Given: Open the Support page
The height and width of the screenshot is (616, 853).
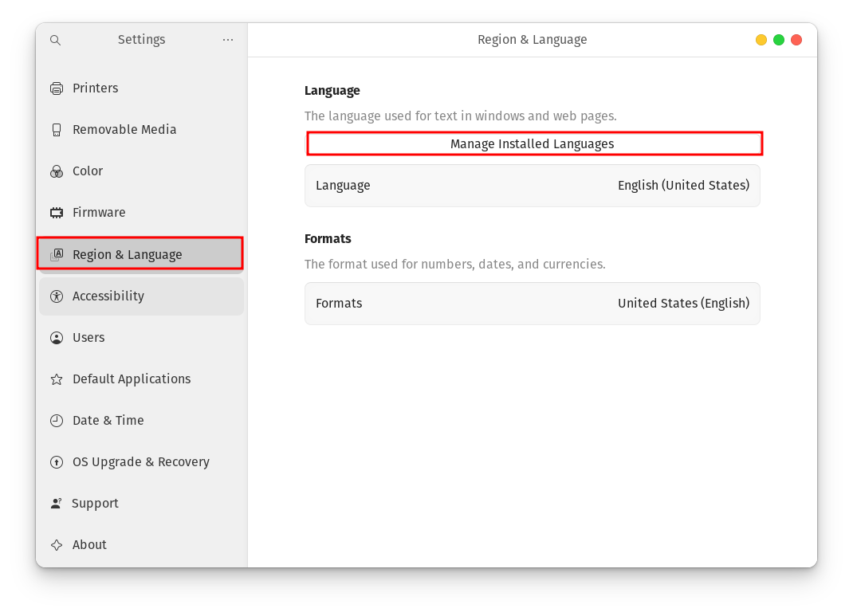Looking at the screenshot, I should tap(141, 504).
